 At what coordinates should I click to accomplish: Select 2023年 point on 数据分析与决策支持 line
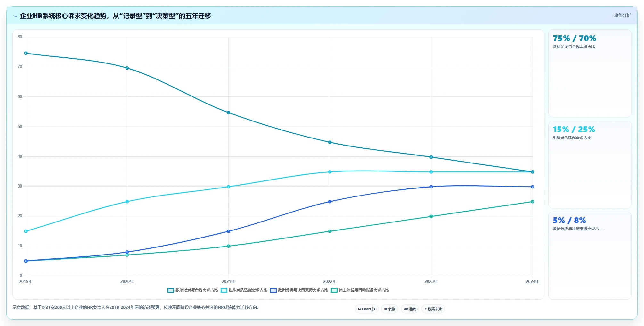[431, 187]
